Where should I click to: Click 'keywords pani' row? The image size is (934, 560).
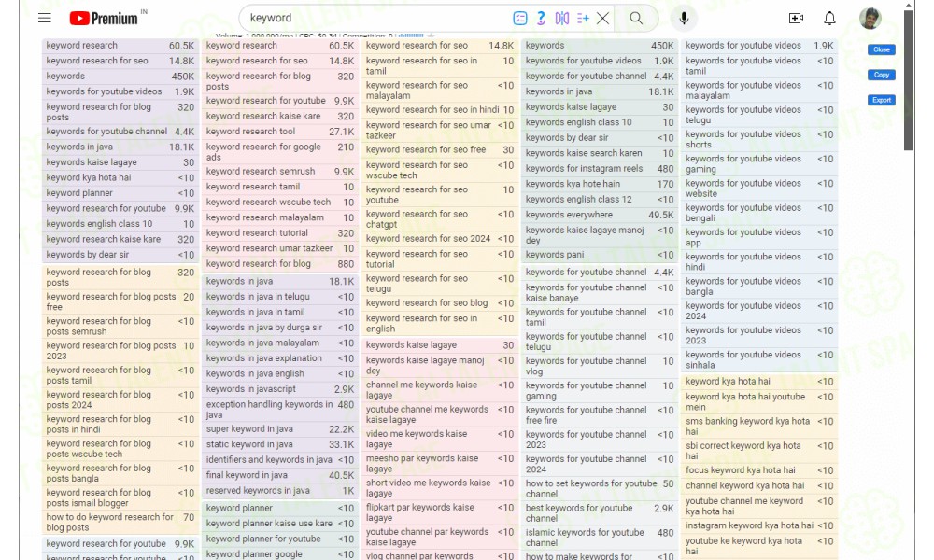coord(600,255)
